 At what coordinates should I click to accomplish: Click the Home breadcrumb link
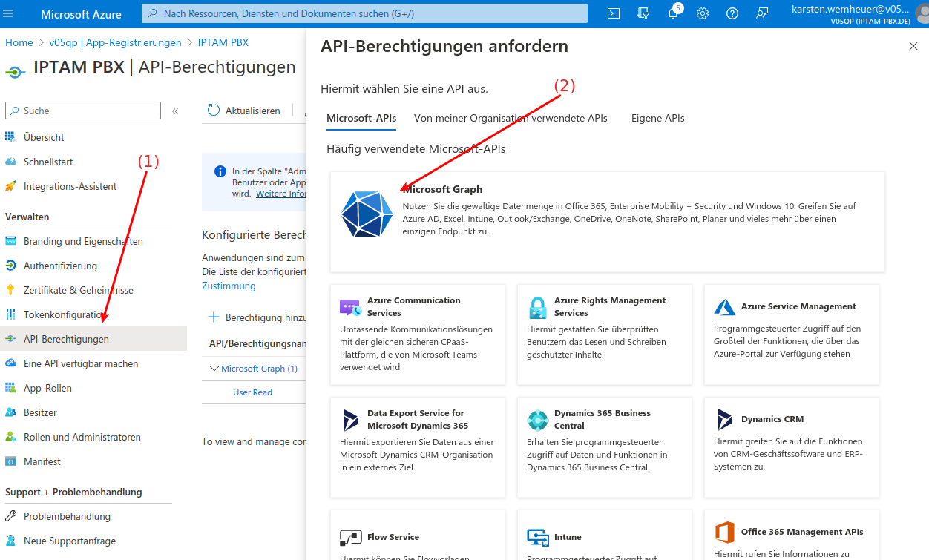coord(19,42)
